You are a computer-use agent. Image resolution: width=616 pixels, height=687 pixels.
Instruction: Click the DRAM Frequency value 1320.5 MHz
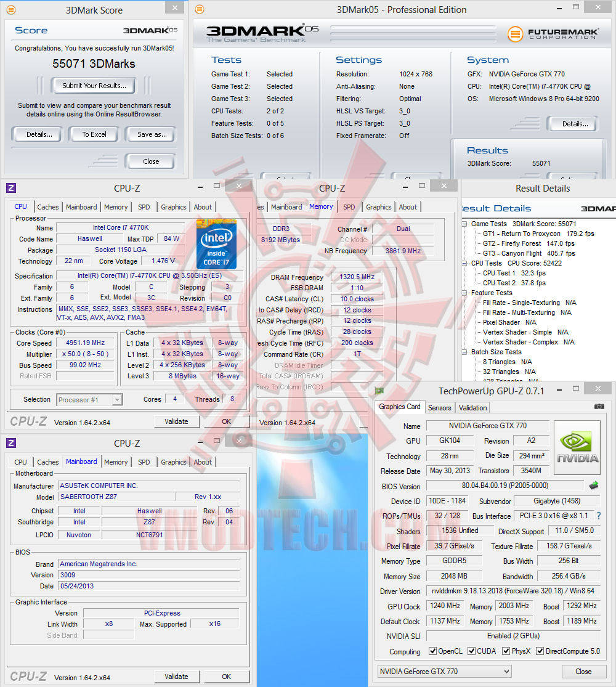tap(357, 277)
